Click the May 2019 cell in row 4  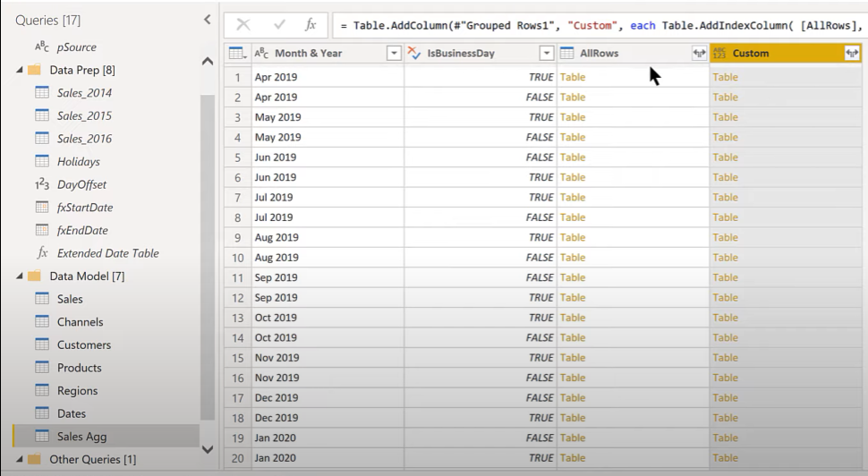click(328, 137)
